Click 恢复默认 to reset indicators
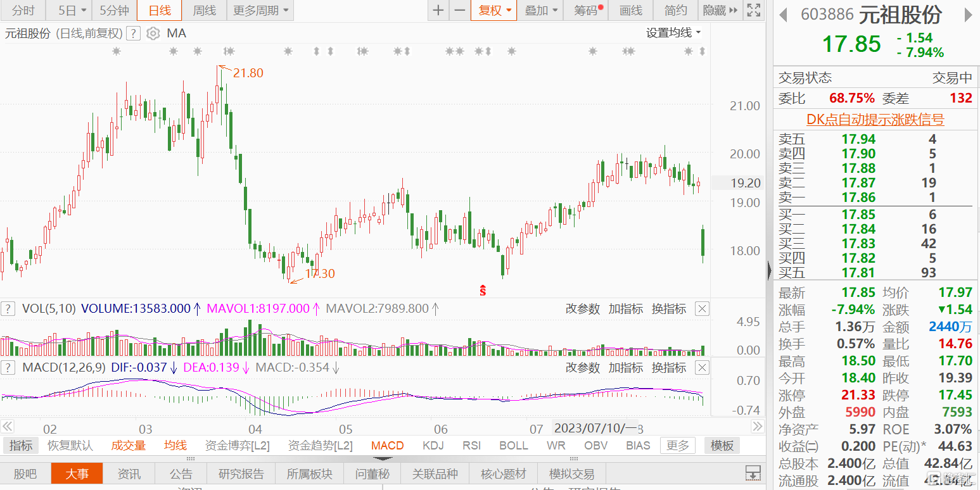This screenshot has width=980, height=490. pyautogui.click(x=70, y=445)
